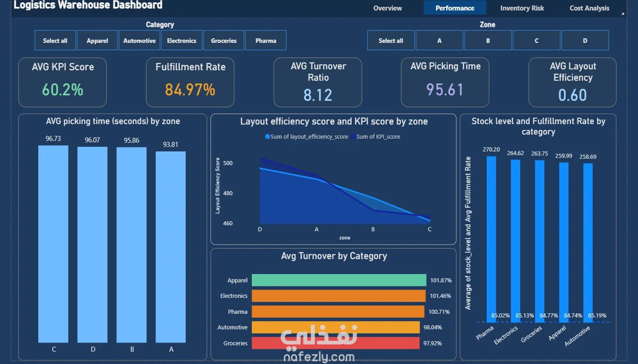Viewport: 638px width, 364px height.
Task: Click the 85.02% fulfillment label
Action: point(501,316)
